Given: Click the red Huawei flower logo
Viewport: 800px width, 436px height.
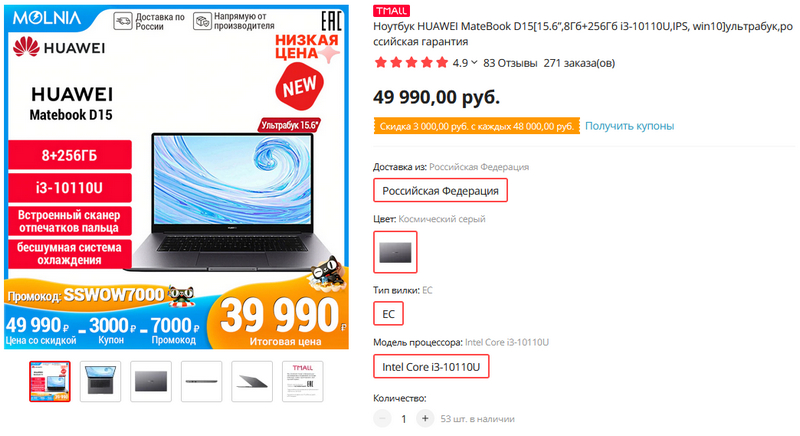Looking at the screenshot, I should pyautogui.click(x=26, y=47).
